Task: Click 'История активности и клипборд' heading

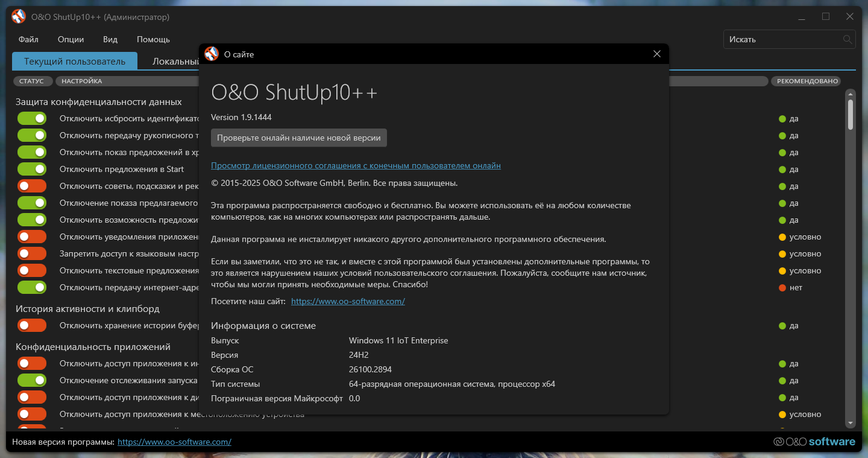Action: click(87, 308)
